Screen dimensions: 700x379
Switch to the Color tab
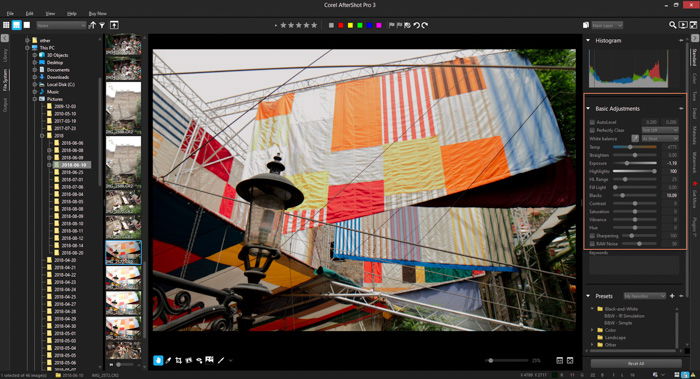[x=695, y=78]
